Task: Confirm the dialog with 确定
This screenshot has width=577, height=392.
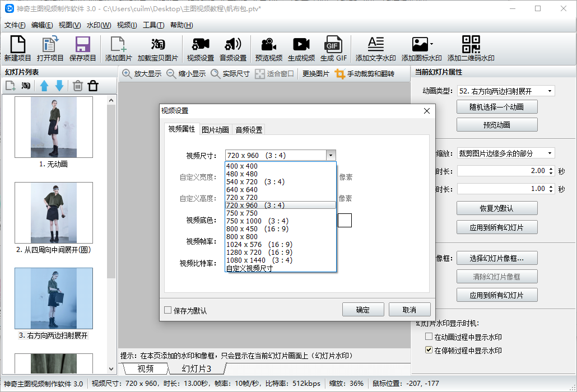Action: 363,310
